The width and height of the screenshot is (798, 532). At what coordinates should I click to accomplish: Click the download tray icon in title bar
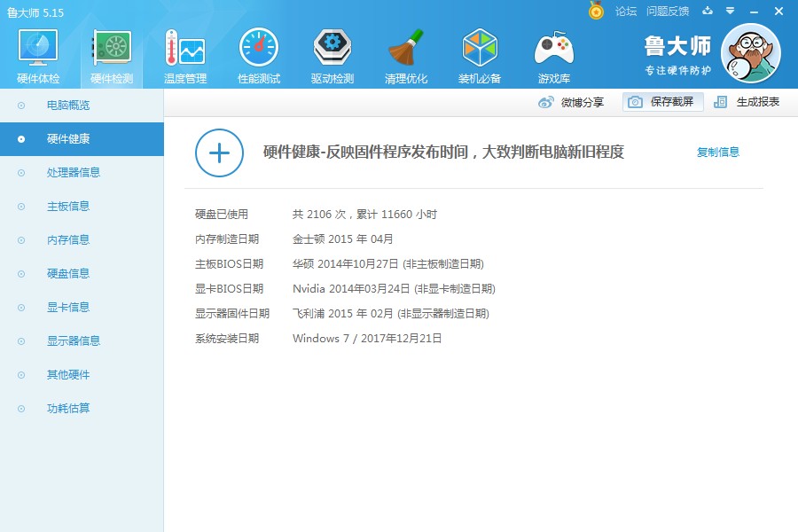708,11
